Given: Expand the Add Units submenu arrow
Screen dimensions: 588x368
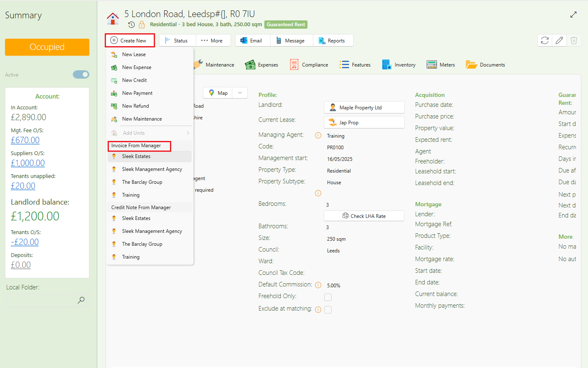Looking at the screenshot, I should 188,133.
